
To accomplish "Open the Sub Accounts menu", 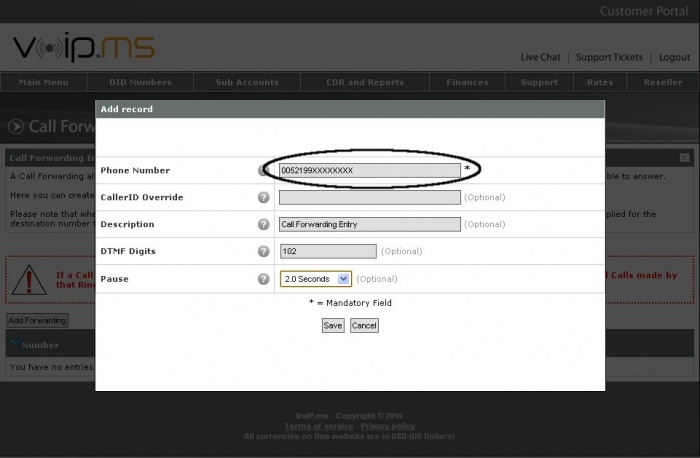I will pyautogui.click(x=247, y=82).
